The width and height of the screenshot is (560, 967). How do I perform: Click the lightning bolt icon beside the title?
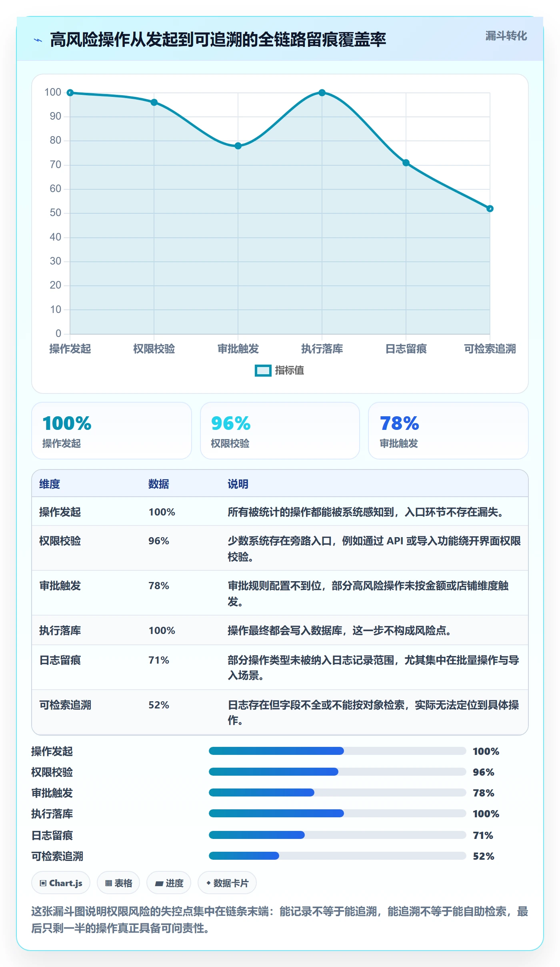pos(38,40)
